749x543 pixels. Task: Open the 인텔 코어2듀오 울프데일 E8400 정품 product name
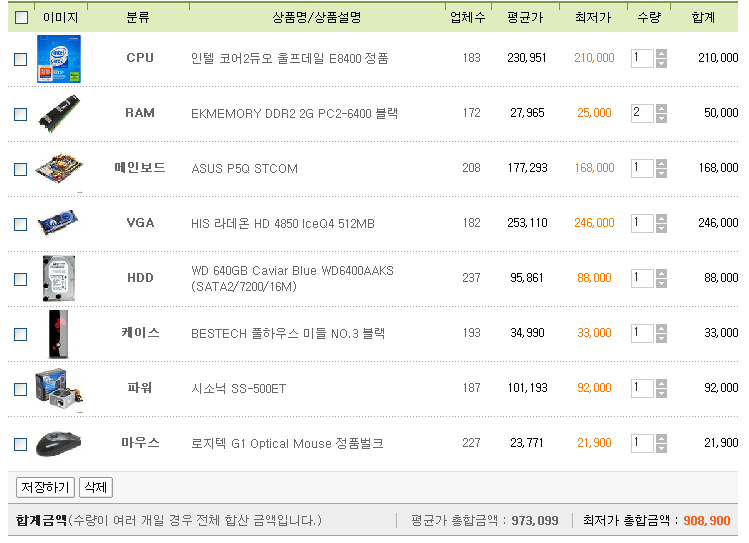289,58
